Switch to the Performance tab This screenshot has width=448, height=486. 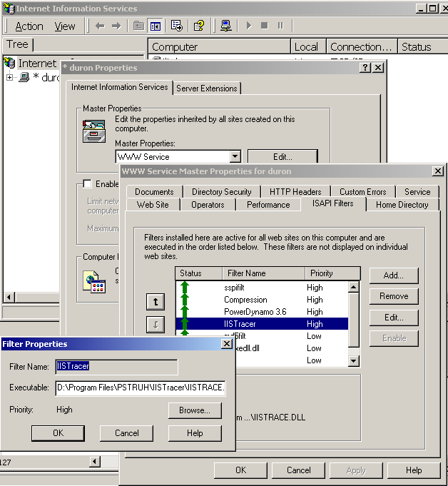tap(268, 205)
